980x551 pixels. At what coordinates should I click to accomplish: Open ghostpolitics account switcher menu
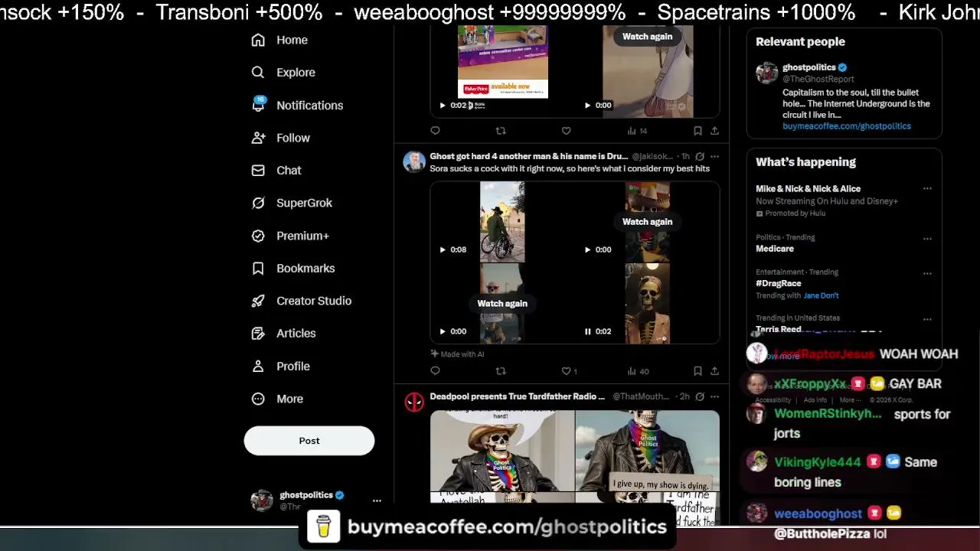pos(377,500)
